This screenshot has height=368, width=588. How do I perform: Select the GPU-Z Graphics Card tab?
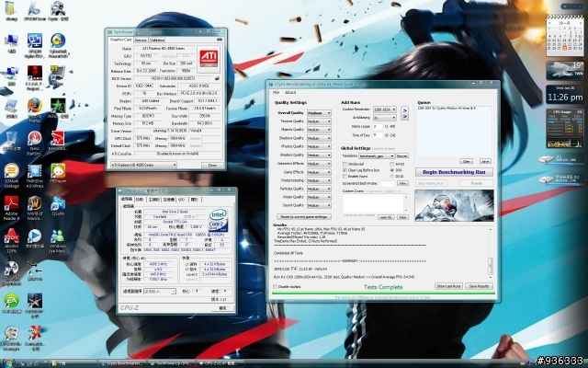(120, 40)
